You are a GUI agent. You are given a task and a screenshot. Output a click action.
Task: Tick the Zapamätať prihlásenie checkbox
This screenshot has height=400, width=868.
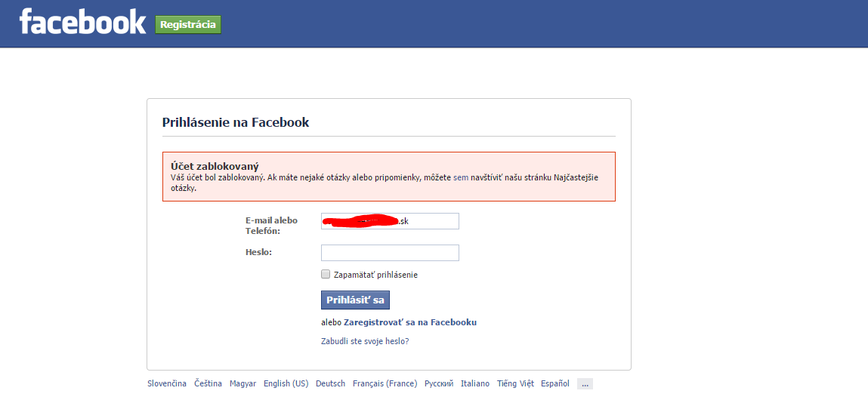pyautogui.click(x=326, y=274)
